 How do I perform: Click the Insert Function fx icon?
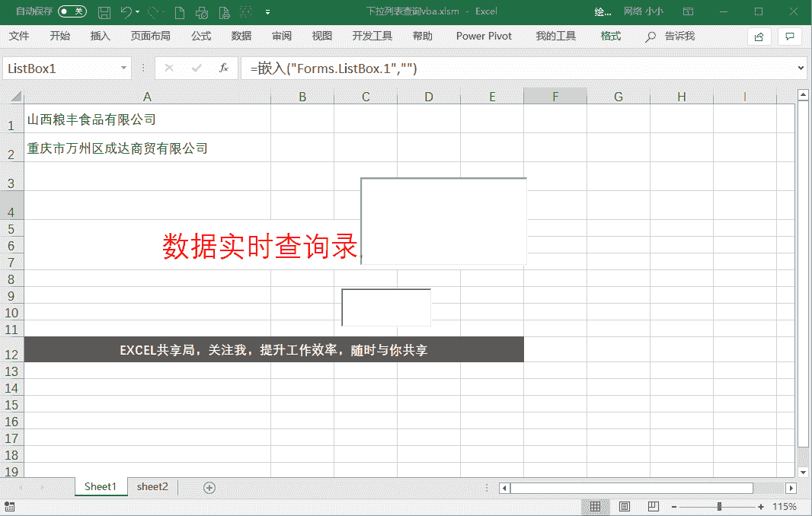(224, 68)
